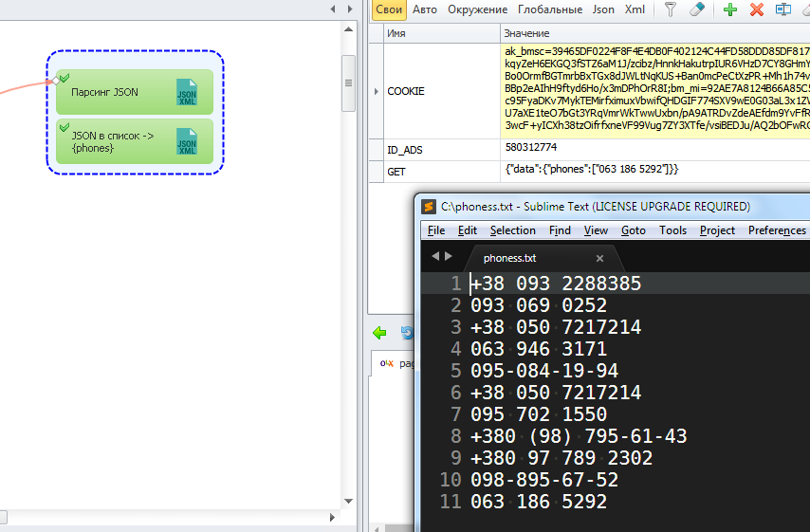Screen dimensions: 810x532
Task: Delete variable with the red X icon
Action: [757, 9]
